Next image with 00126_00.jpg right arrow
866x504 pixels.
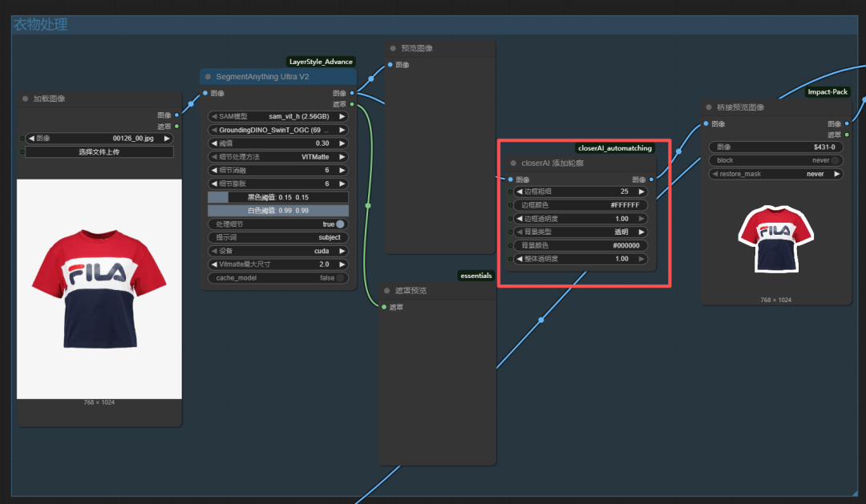click(x=166, y=139)
